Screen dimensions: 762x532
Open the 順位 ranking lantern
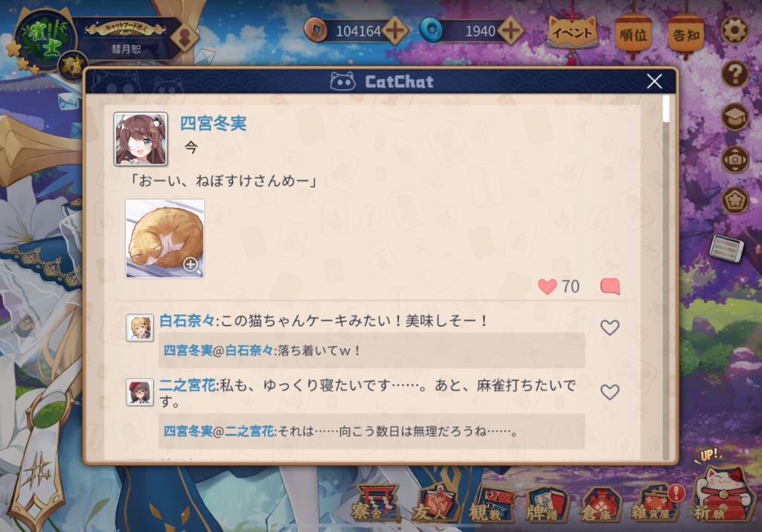[633, 34]
